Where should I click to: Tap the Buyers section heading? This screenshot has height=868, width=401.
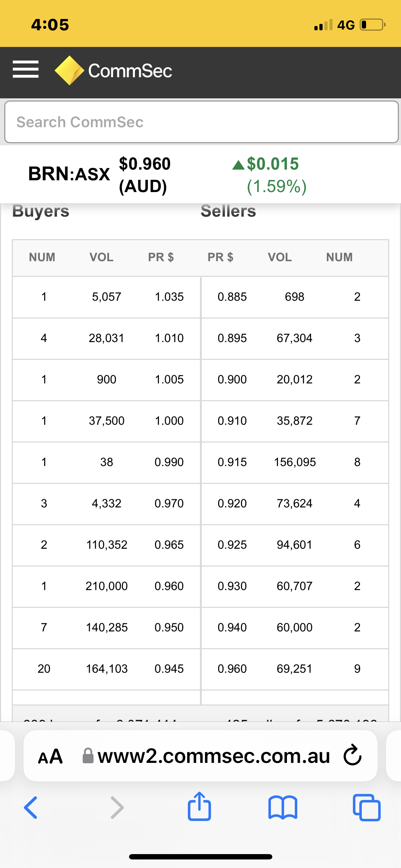(41, 211)
